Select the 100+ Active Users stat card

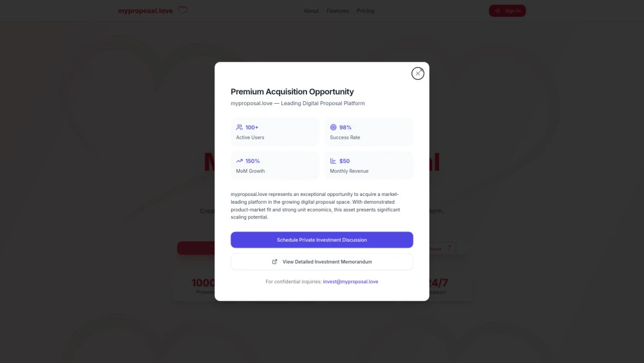[275, 132]
